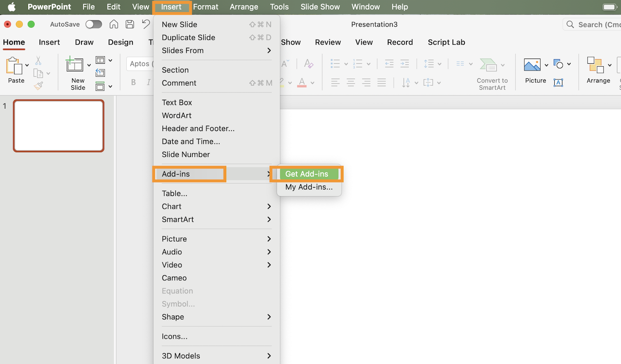Click the increase indent icon
The image size is (621, 364).
click(404, 64)
